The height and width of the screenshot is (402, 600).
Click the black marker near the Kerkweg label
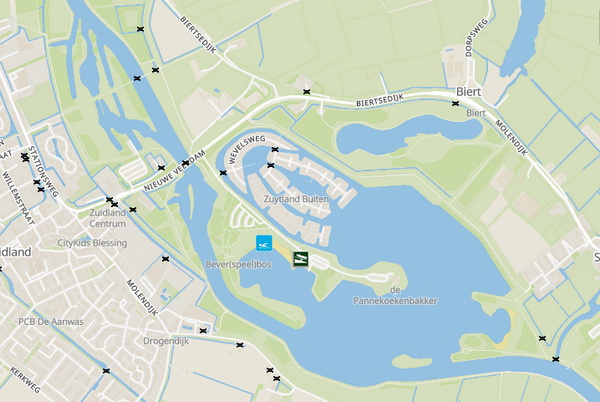click(106, 371)
